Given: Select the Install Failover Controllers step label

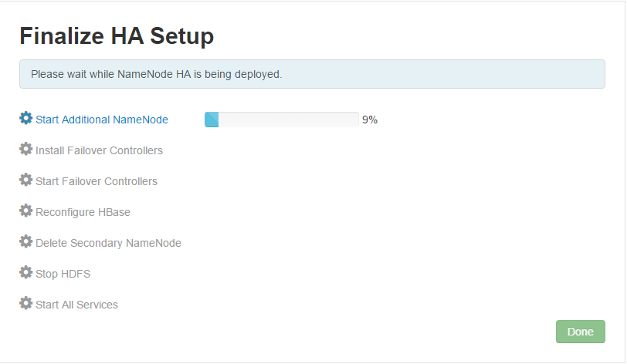Looking at the screenshot, I should [x=99, y=150].
